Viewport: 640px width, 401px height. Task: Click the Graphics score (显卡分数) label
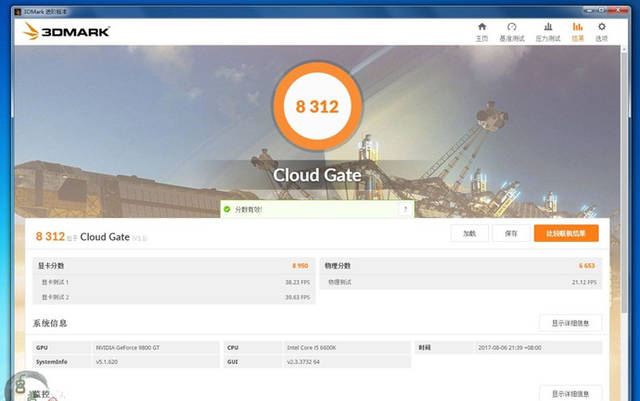[51, 266]
